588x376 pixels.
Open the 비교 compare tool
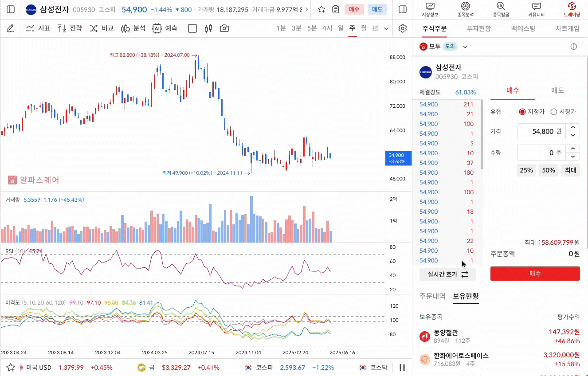tap(102, 28)
